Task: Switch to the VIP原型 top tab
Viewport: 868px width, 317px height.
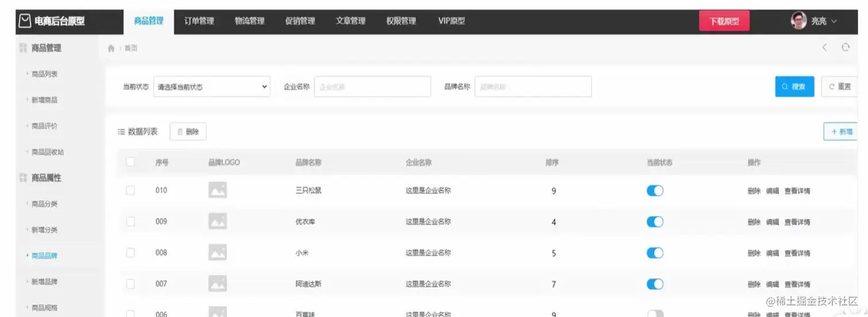Action: pyautogui.click(x=452, y=21)
